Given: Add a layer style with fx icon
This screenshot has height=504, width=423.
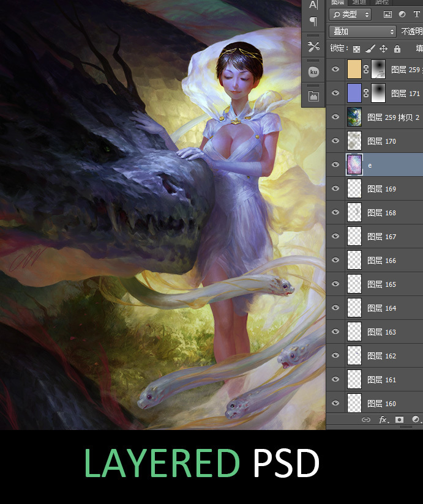Looking at the screenshot, I should point(383,420).
